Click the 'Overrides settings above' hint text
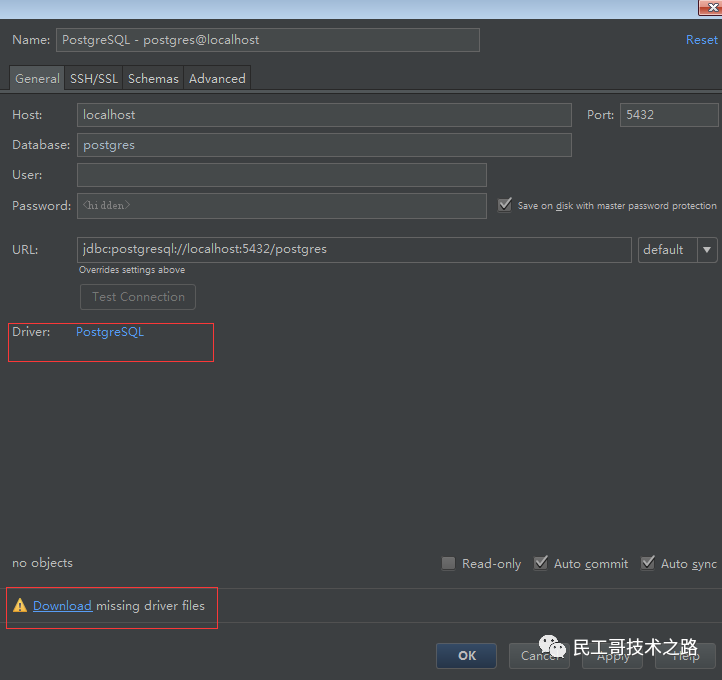This screenshot has width=722, height=680. (132, 270)
